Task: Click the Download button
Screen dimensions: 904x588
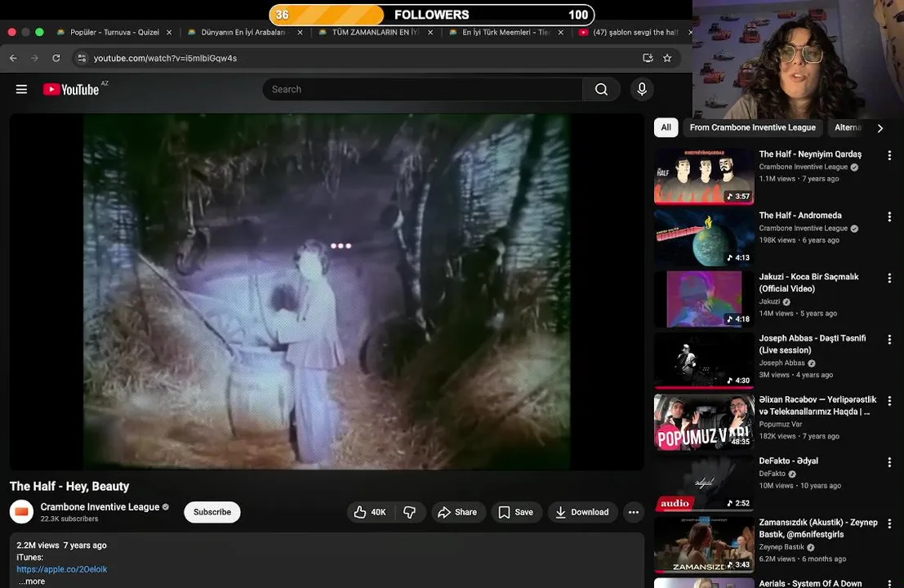Action: pyautogui.click(x=582, y=512)
